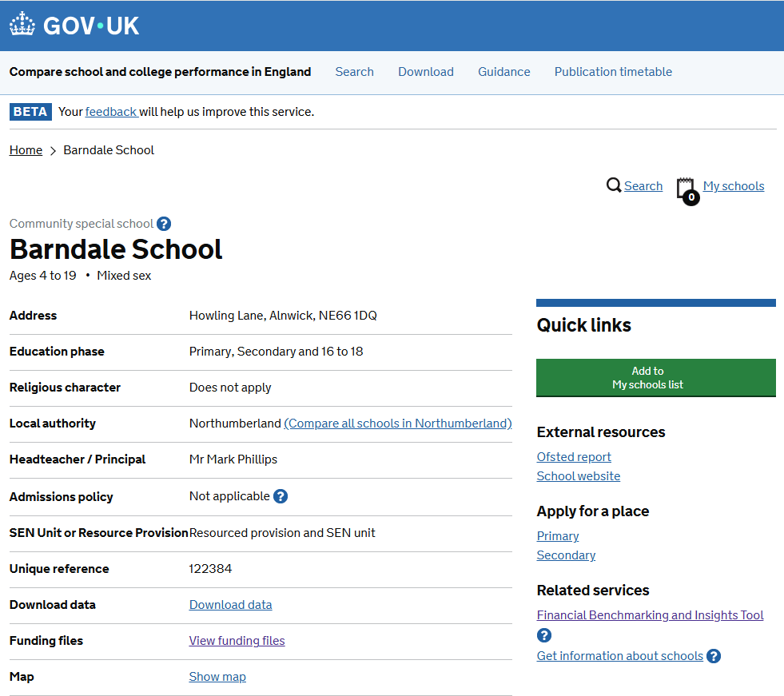Open the Download navigation item

click(x=425, y=71)
